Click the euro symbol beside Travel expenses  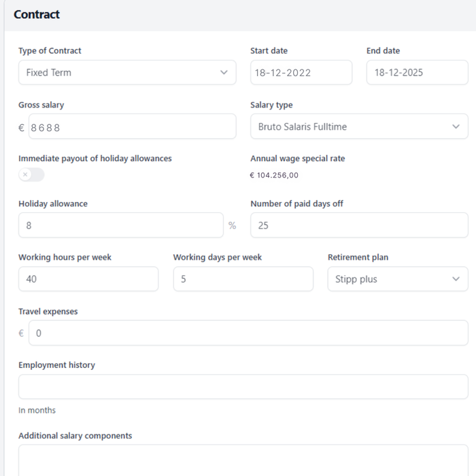click(22, 333)
